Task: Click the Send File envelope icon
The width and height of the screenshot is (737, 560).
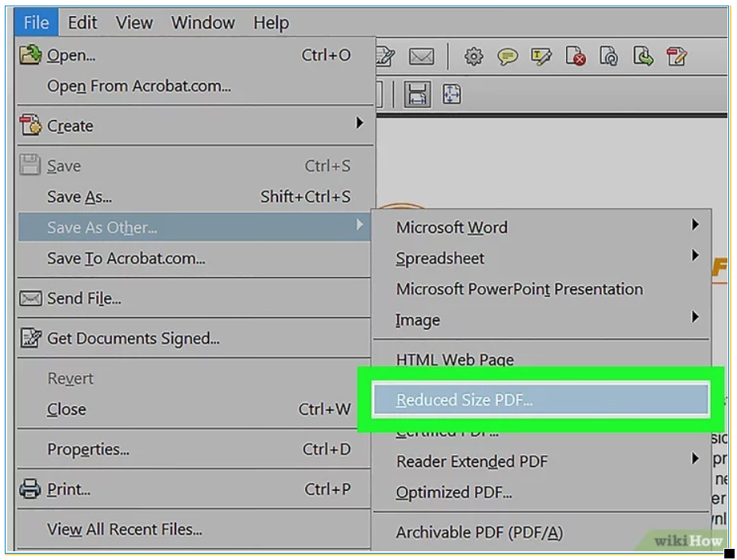Action: [x=30, y=299]
